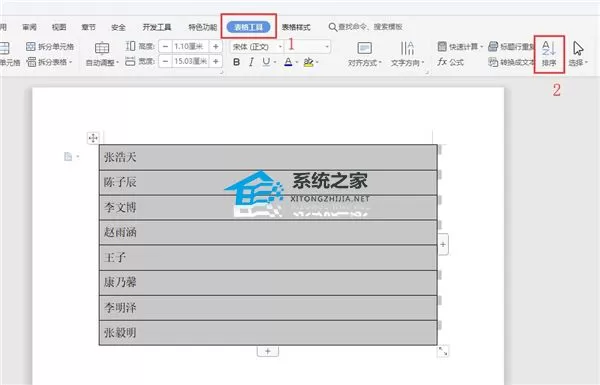Click the highlight color pen icon
Viewport: 600px width, 385px height.
(x=308, y=62)
